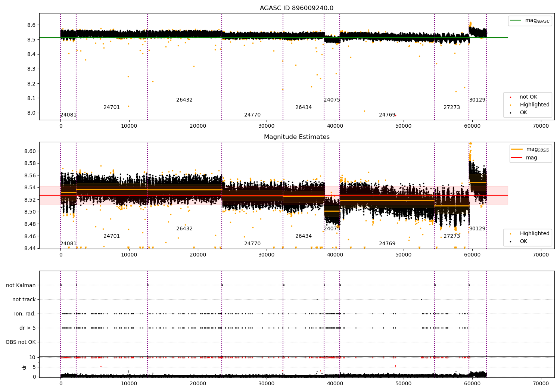Screen dimensions: 560x392
Task: Click label 24701 in the Magnitude Estimates plot
Action: (x=112, y=236)
